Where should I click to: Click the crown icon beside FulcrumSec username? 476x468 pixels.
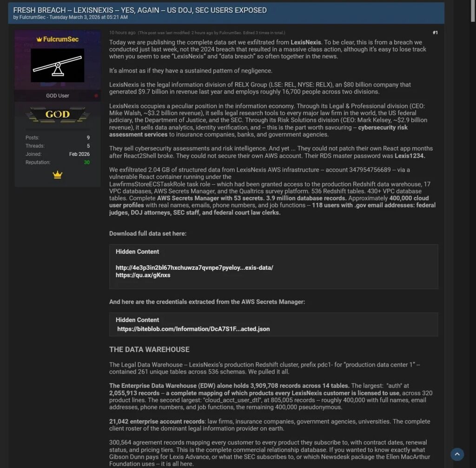tap(39, 40)
